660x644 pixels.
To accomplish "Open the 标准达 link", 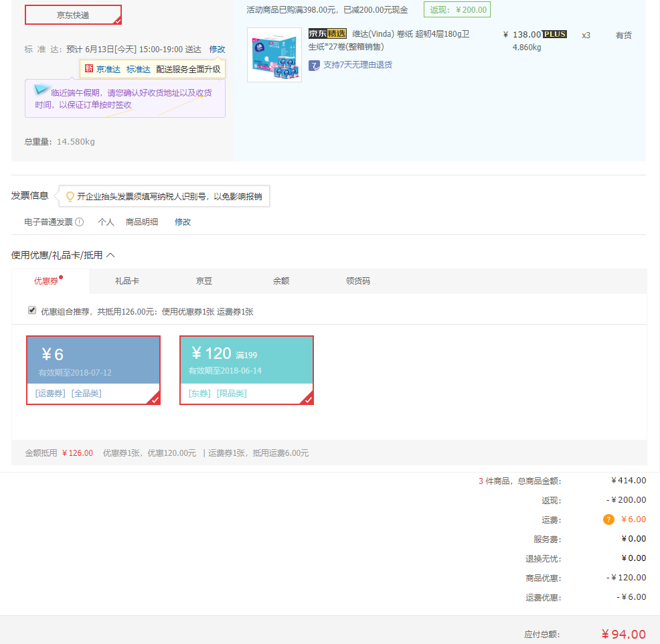I will 139,70.
